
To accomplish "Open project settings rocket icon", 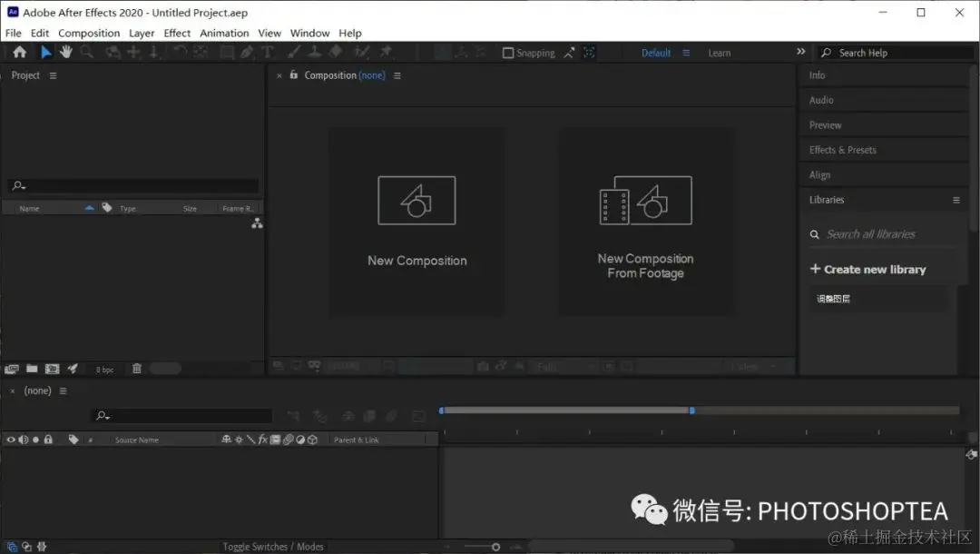I will point(73,369).
